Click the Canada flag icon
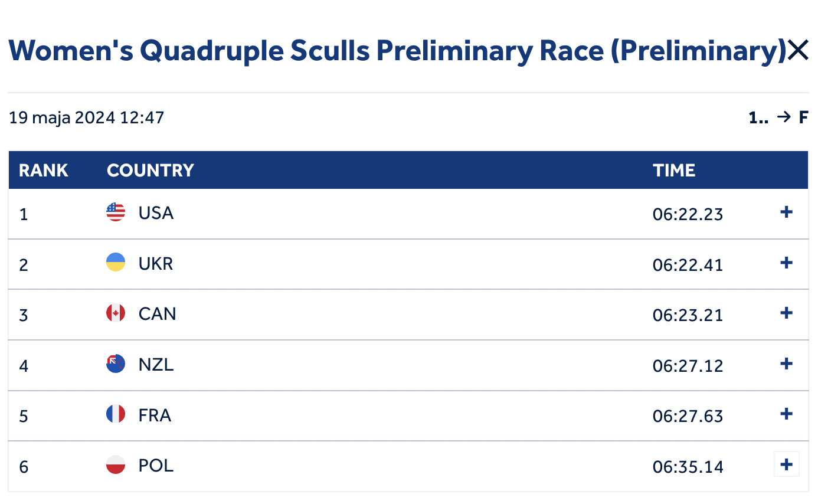This screenshot has height=504, width=818. [x=116, y=313]
